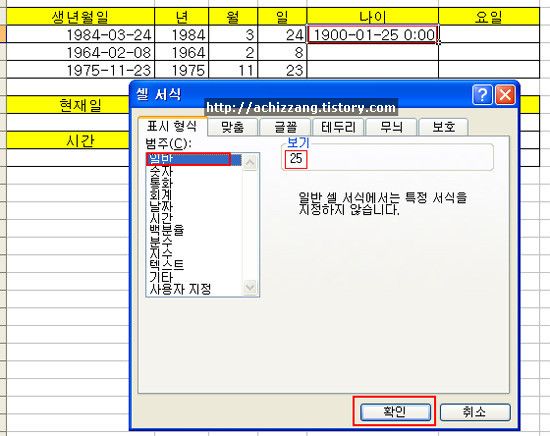Close the 셀 서식 dialog
Image resolution: width=550 pixels, height=436 pixels.
[505, 94]
